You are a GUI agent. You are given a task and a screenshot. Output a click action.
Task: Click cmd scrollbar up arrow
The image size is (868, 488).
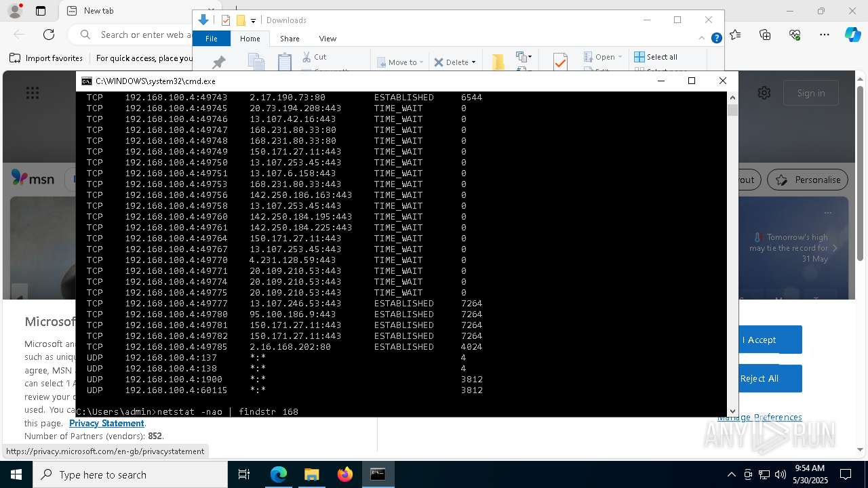732,97
